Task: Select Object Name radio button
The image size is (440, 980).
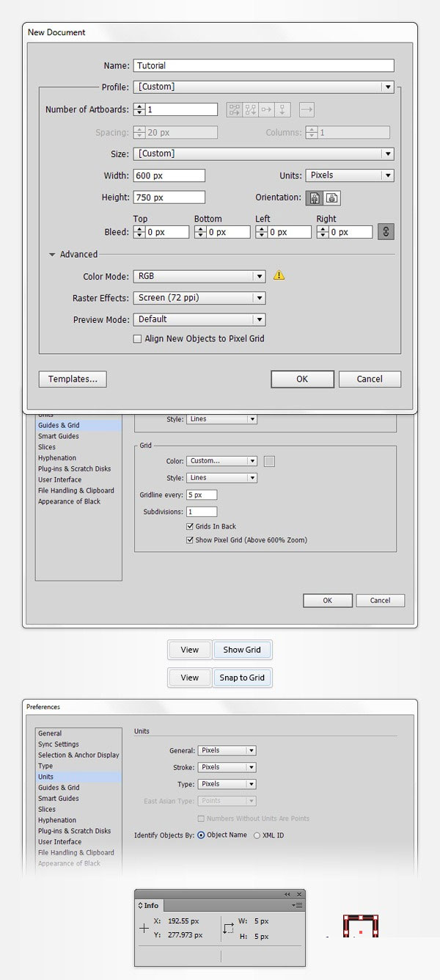Action: pyautogui.click(x=201, y=835)
